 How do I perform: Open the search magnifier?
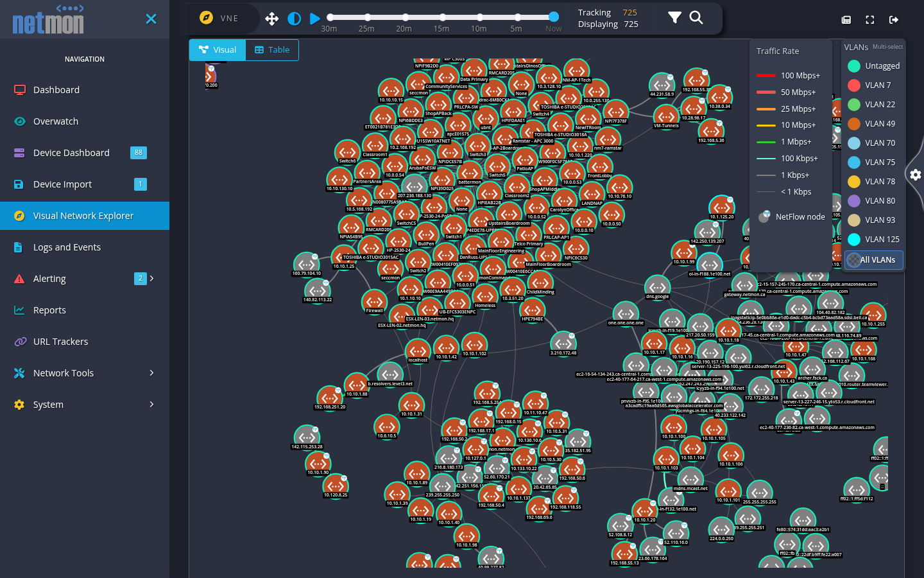[696, 17]
